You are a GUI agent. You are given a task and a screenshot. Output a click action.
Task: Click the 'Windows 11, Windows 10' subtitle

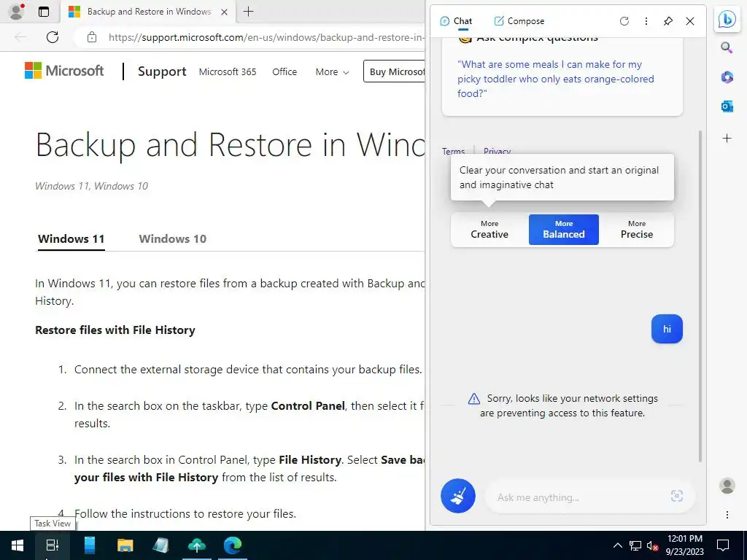click(x=91, y=186)
